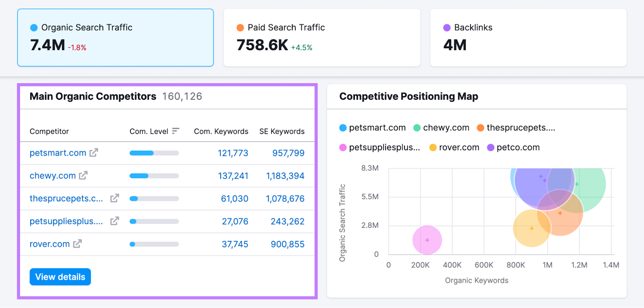Click external link icon beside thesprucepets
This screenshot has width=644, height=308.
[x=115, y=198]
